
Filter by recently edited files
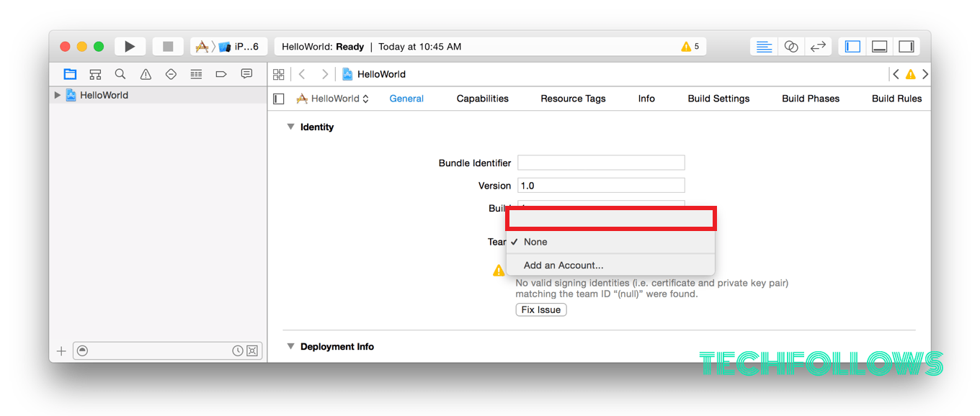click(x=238, y=351)
